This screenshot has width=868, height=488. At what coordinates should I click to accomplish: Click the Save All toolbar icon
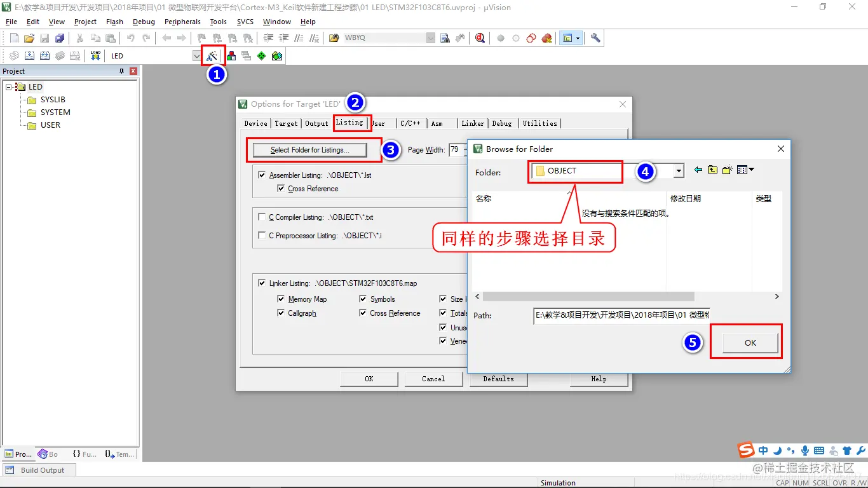pyautogui.click(x=60, y=38)
